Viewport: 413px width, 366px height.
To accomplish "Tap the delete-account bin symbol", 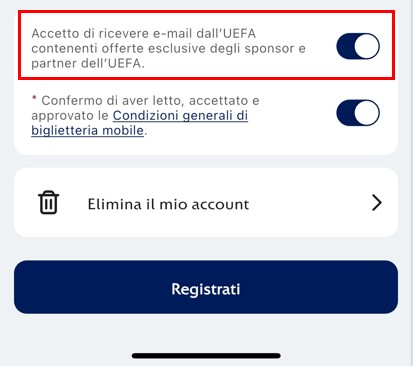I will tap(49, 202).
